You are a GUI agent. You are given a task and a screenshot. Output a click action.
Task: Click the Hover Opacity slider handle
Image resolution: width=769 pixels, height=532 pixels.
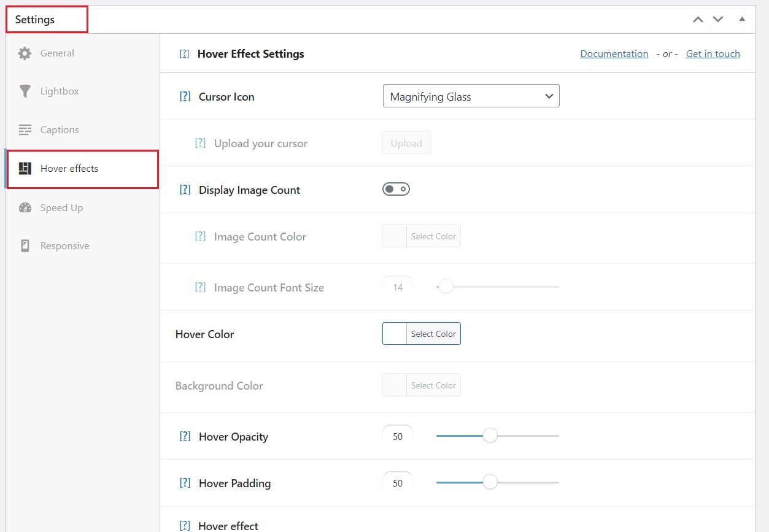[x=490, y=436]
